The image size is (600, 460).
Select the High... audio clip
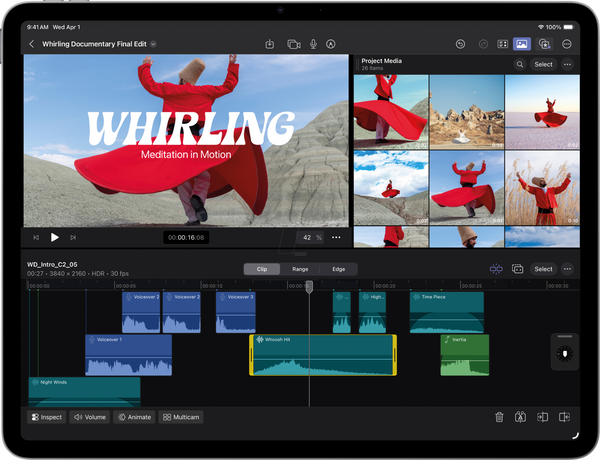coord(372,312)
